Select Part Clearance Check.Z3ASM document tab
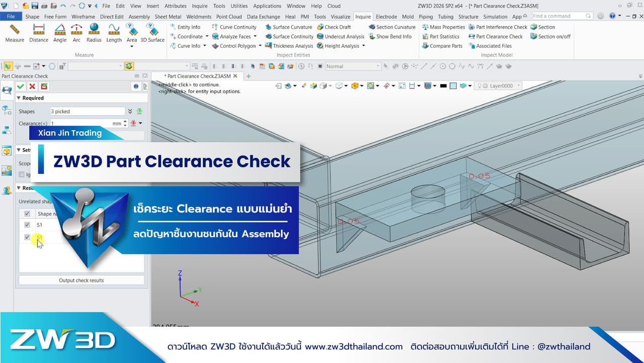 [198, 76]
